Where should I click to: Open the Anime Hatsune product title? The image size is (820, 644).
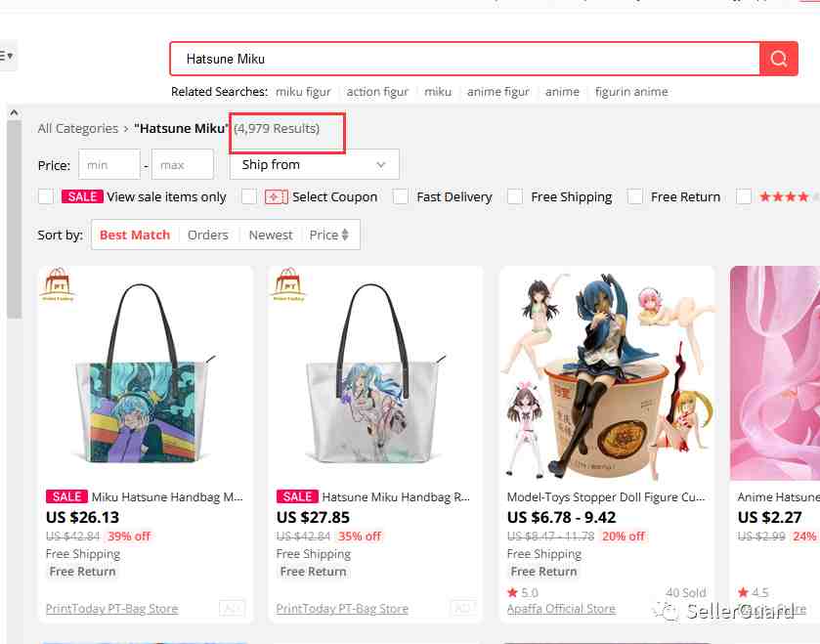(x=778, y=496)
